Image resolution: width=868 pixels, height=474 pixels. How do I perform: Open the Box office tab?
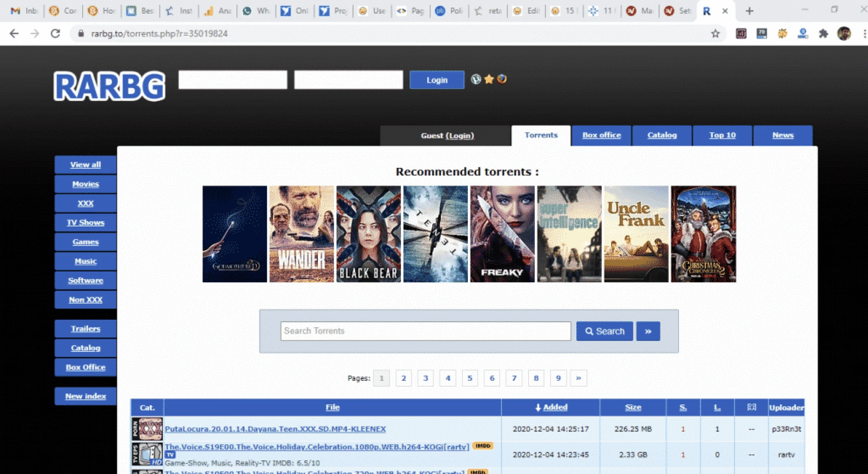pyautogui.click(x=601, y=135)
